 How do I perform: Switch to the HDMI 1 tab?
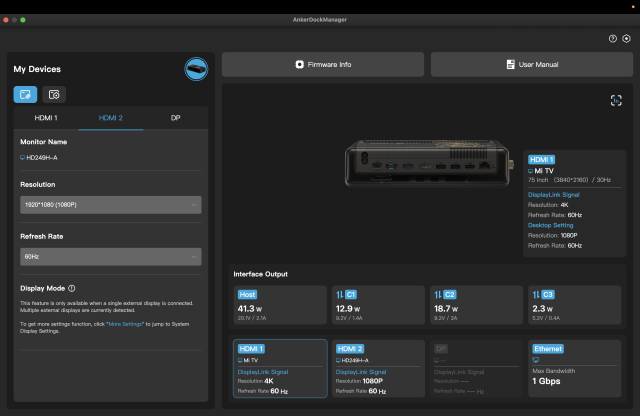tap(46, 118)
